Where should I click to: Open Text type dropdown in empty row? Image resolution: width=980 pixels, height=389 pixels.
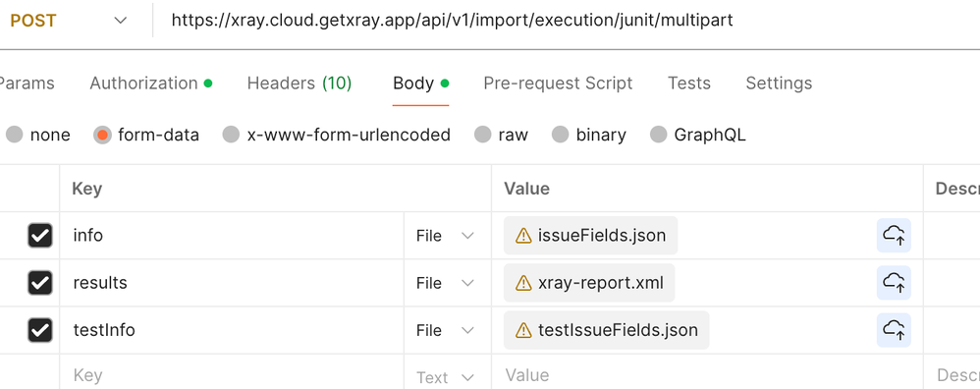tap(445, 378)
